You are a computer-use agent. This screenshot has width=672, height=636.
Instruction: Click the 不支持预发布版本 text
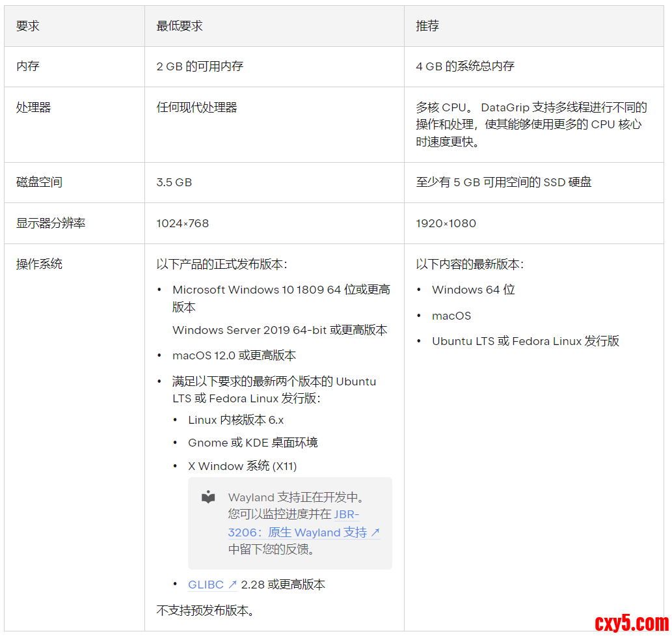pos(205,611)
